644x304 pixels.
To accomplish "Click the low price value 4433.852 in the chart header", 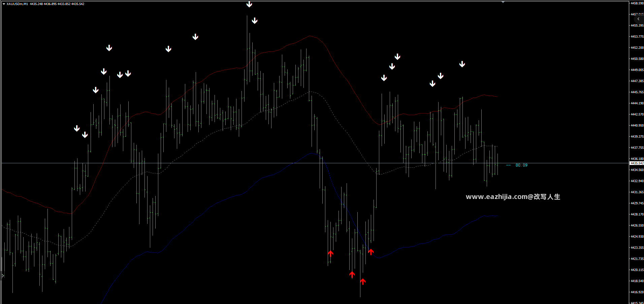I will [x=64, y=4].
